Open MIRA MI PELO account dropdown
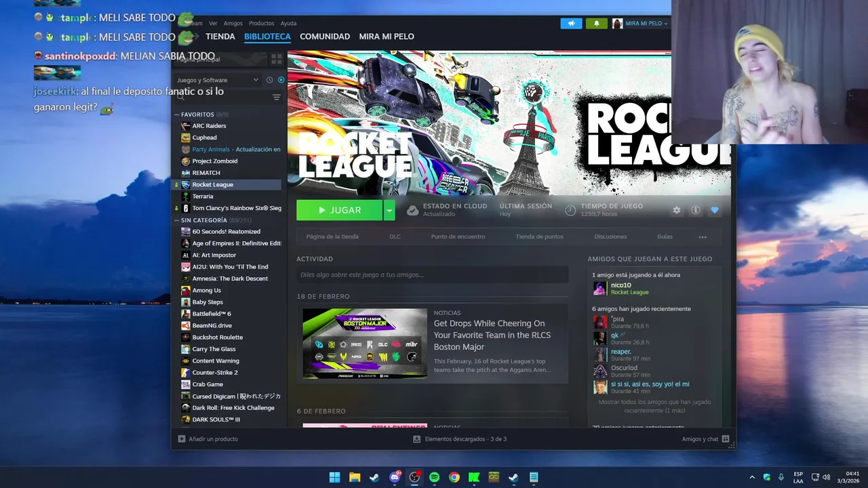The width and height of the screenshot is (868, 488). (x=640, y=23)
